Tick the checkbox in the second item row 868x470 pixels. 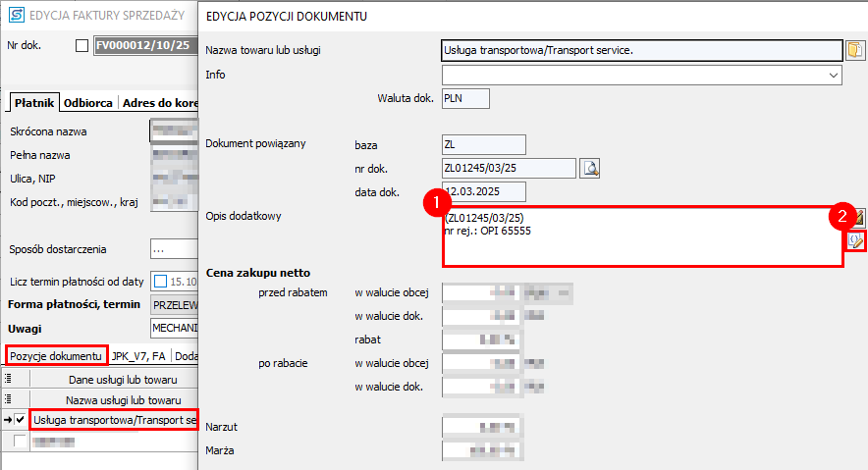pos(21,443)
